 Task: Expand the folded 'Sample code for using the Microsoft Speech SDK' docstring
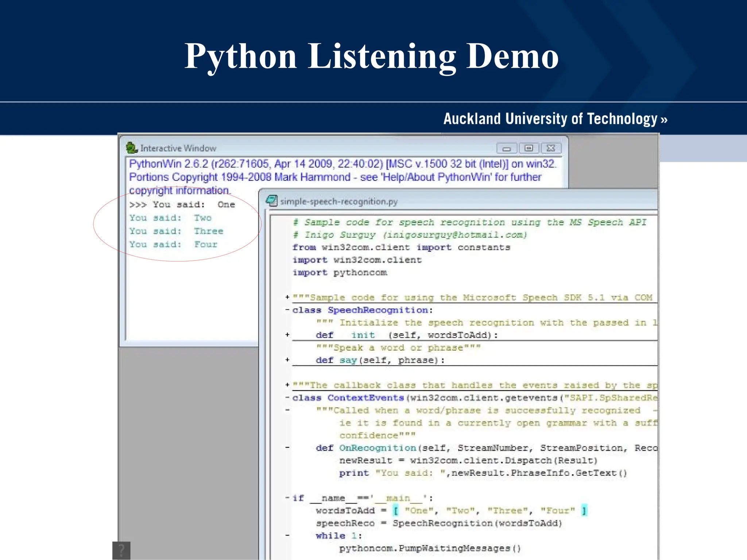click(x=287, y=297)
